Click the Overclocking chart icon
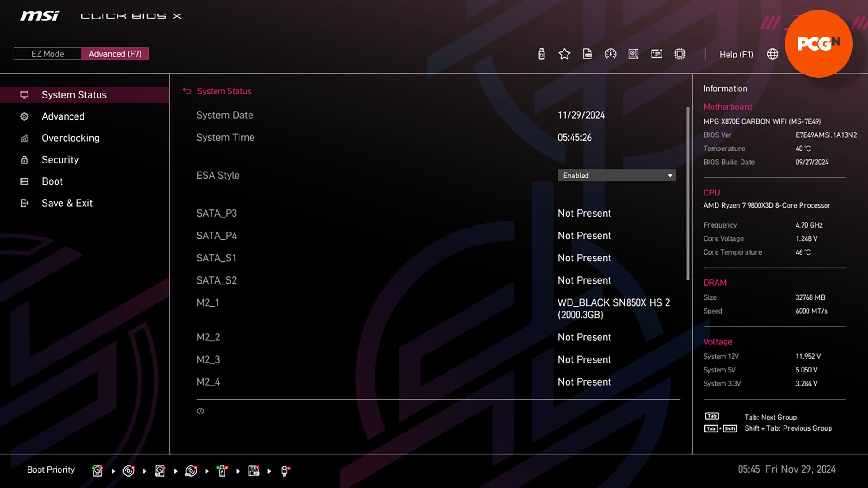Viewport: 868px width, 488px height. coord(24,138)
